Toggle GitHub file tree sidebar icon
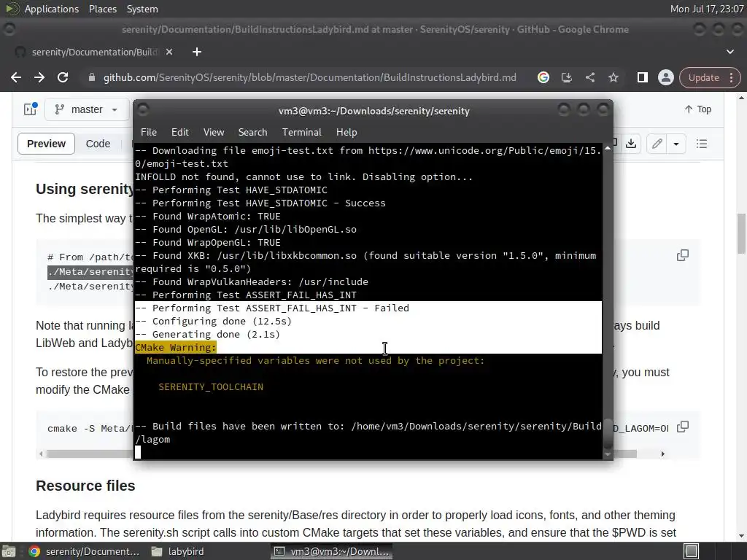Image resolution: width=747 pixels, height=560 pixels. pos(30,109)
